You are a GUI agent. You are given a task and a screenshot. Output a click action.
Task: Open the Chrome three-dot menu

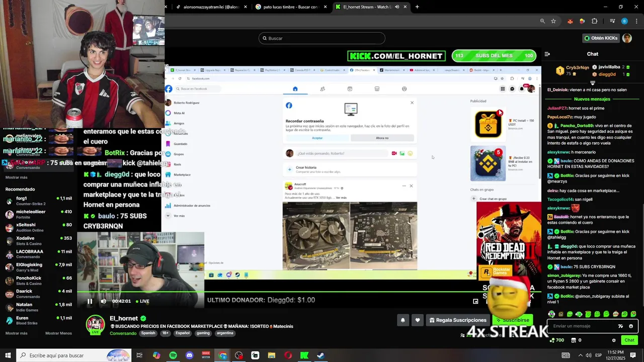tap(636, 21)
